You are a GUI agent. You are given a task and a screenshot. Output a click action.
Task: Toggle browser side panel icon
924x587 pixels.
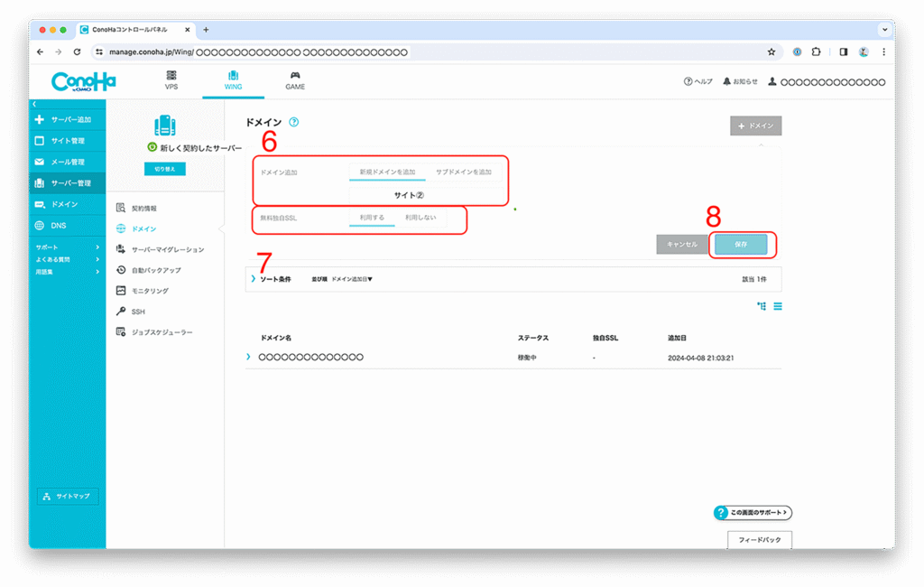pyautogui.click(x=844, y=51)
